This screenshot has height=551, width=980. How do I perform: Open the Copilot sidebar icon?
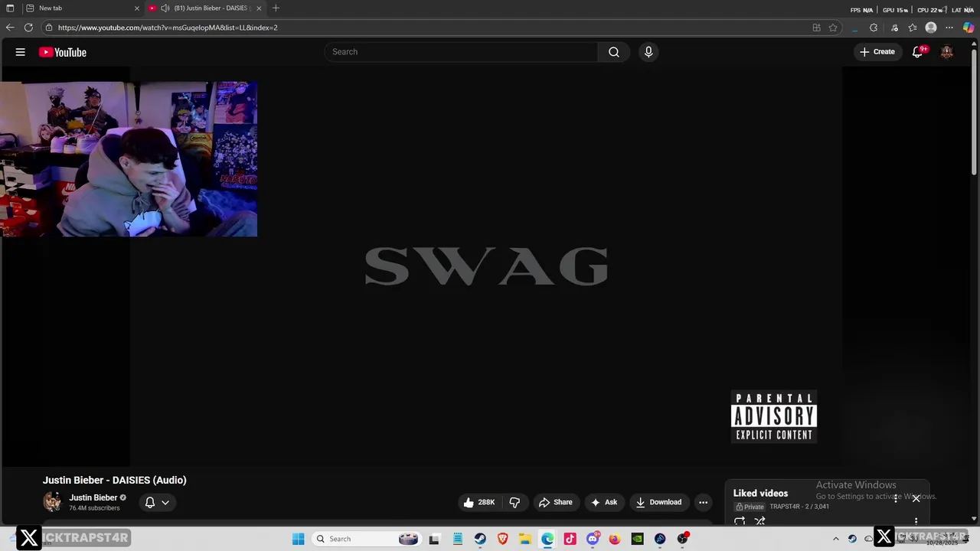coord(969,28)
